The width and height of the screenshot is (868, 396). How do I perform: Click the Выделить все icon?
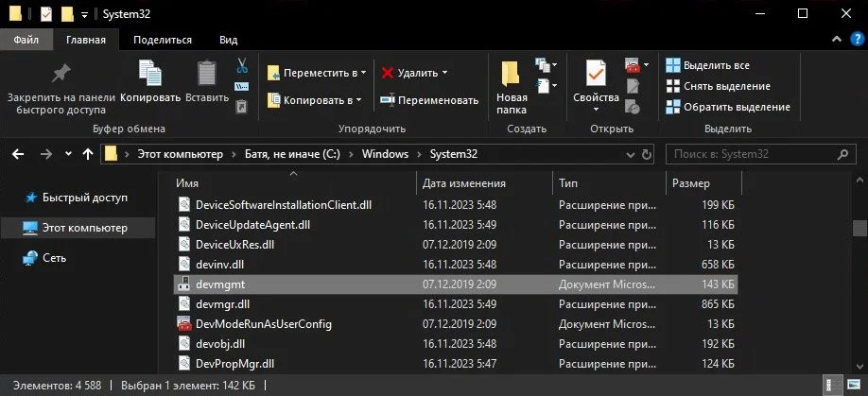point(672,65)
